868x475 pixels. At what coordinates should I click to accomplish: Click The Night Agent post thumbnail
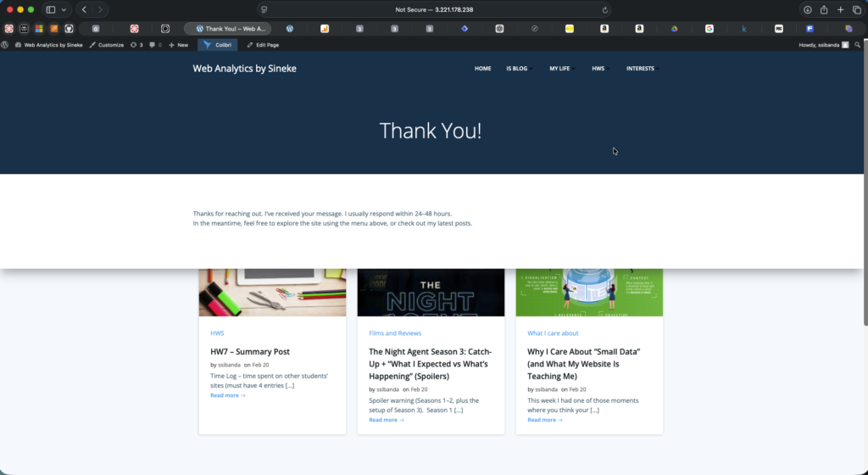tap(431, 293)
